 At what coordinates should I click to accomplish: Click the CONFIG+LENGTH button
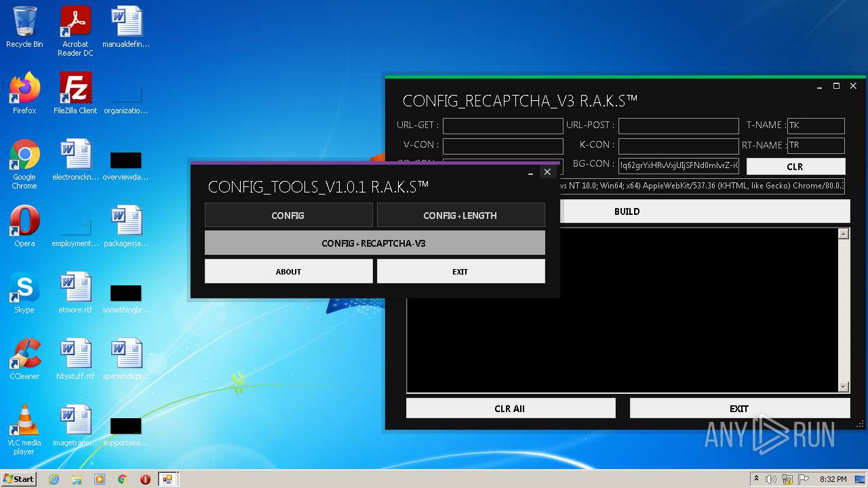(x=460, y=215)
